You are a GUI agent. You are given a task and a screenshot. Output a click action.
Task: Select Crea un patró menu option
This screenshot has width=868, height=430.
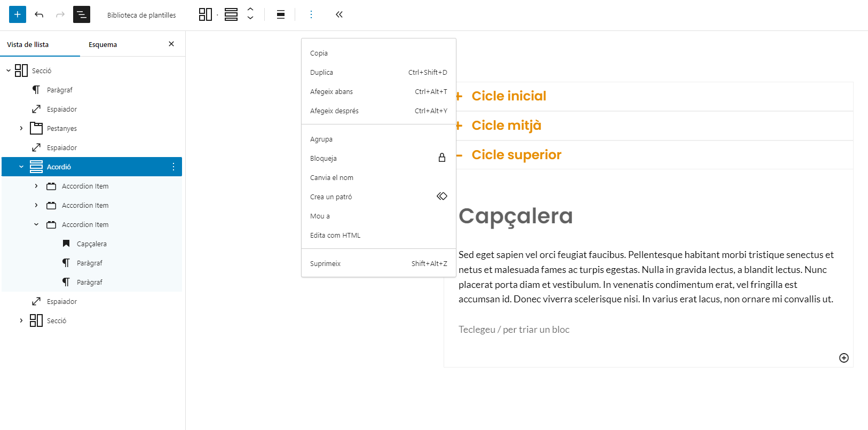331,197
